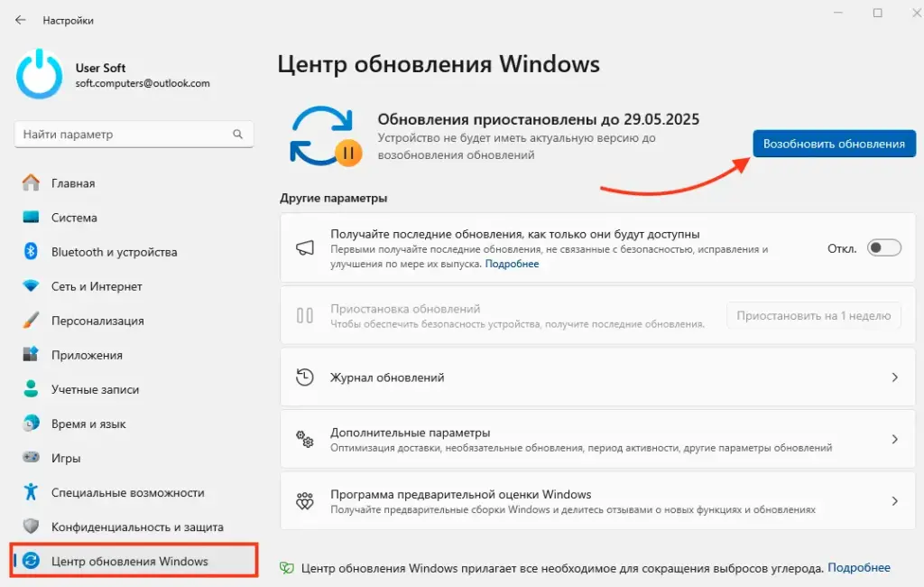Click the User Soft profile avatar
The width and height of the screenshot is (924, 587).
40,74
